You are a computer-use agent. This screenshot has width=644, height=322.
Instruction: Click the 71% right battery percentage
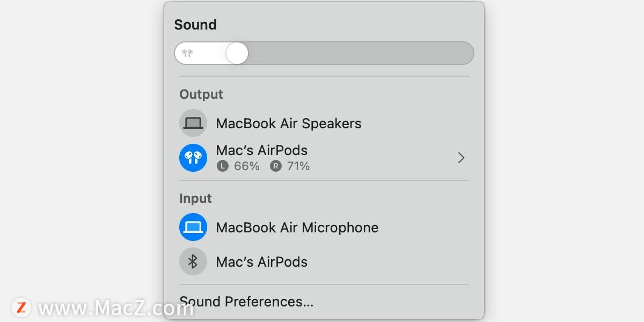298,166
